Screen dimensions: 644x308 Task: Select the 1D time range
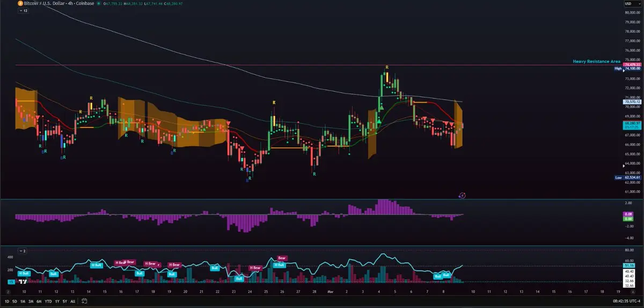click(7, 302)
